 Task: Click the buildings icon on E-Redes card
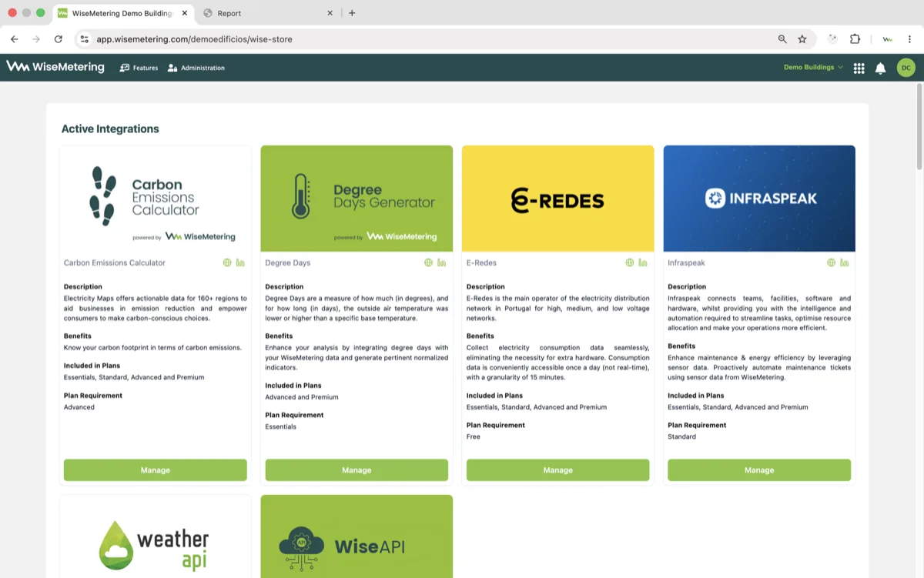pyautogui.click(x=643, y=262)
